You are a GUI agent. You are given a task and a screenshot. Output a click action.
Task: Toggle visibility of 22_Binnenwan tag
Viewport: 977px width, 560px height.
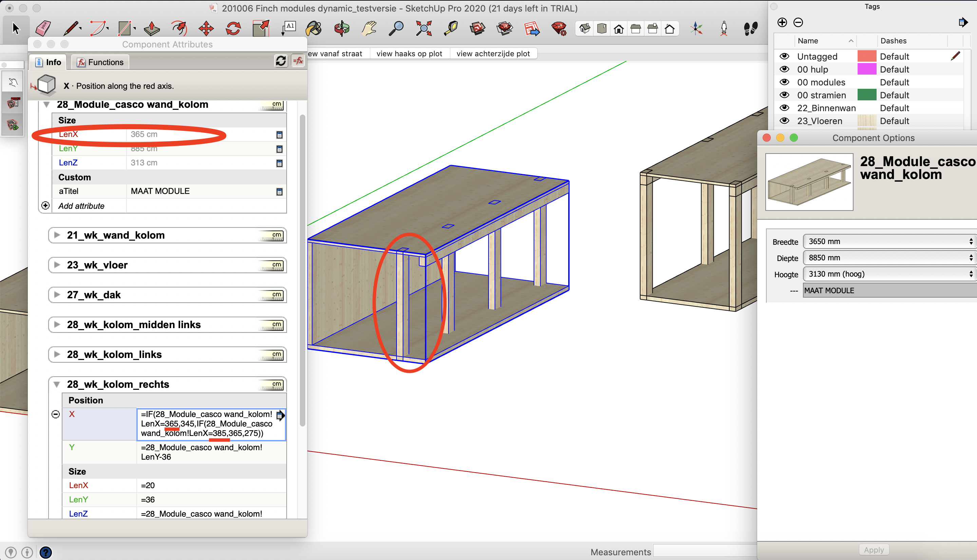[785, 108]
